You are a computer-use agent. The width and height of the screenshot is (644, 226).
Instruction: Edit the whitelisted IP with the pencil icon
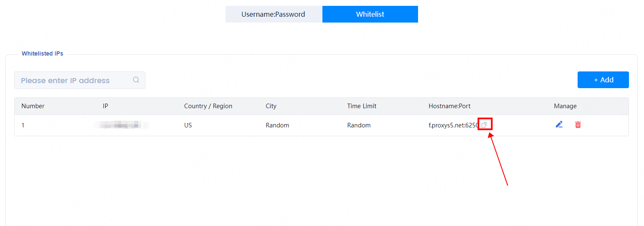coord(559,124)
